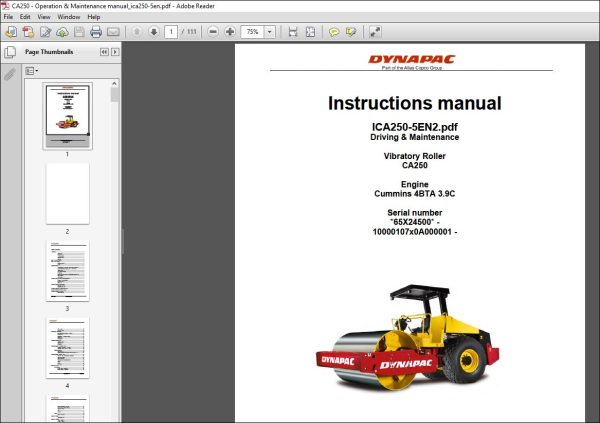
Task: Go to previous page with the up arrow
Action: (137, 32)
